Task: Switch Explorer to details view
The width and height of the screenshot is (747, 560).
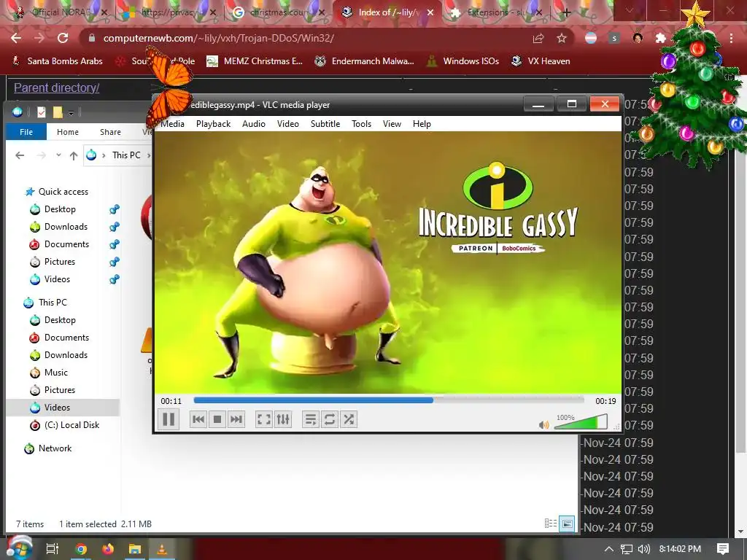Action: coord(550,524)
